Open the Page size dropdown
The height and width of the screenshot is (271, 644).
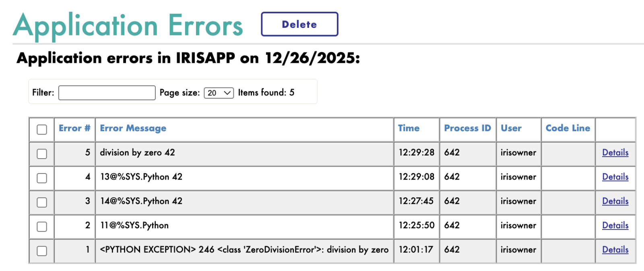(219, 93)
